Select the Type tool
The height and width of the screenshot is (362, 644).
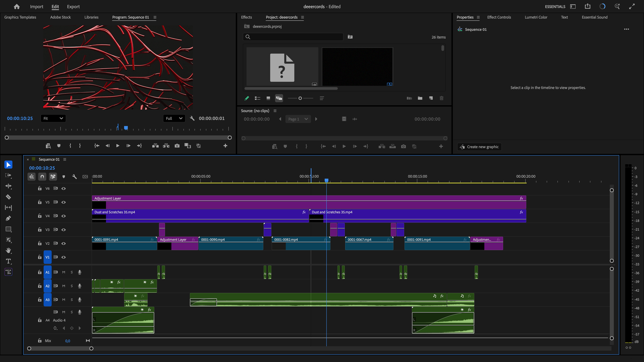pos(8,261)
